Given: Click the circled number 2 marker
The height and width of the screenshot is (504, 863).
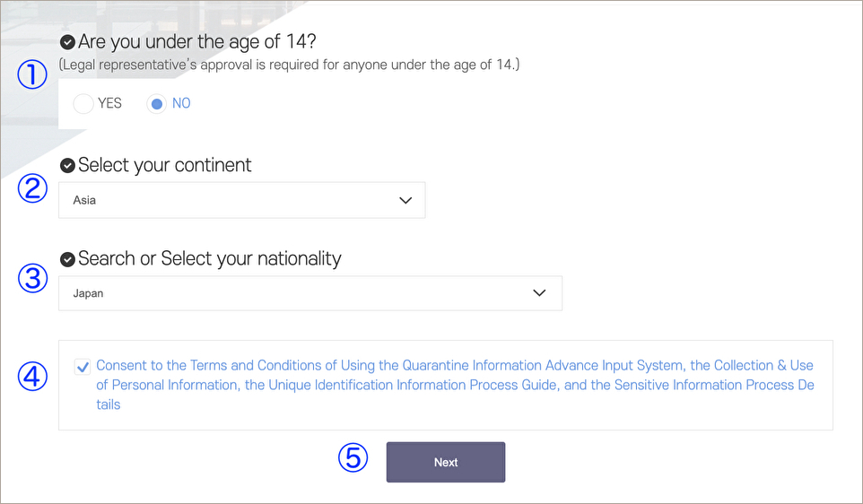Looking at the screenshot, I should pos(32,187).
